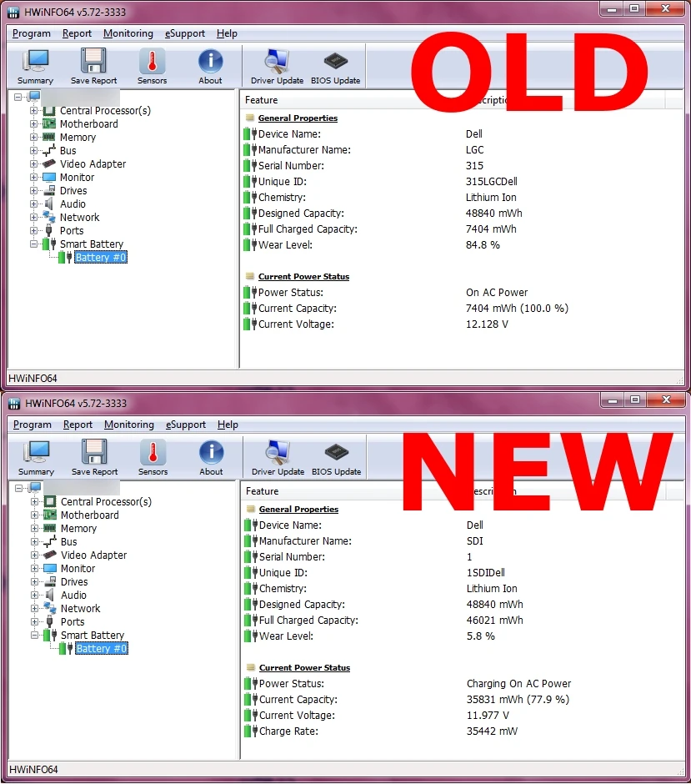This screenshot has height=784, width=691.
Task: Select Power Status Charging On AC Power row
Action: pos(463,684)
